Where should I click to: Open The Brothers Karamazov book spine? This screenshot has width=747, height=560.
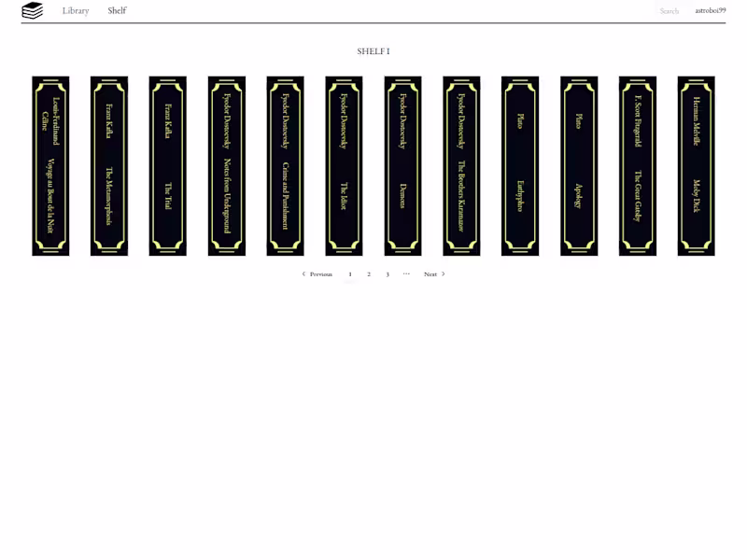[x=461, y=166]
